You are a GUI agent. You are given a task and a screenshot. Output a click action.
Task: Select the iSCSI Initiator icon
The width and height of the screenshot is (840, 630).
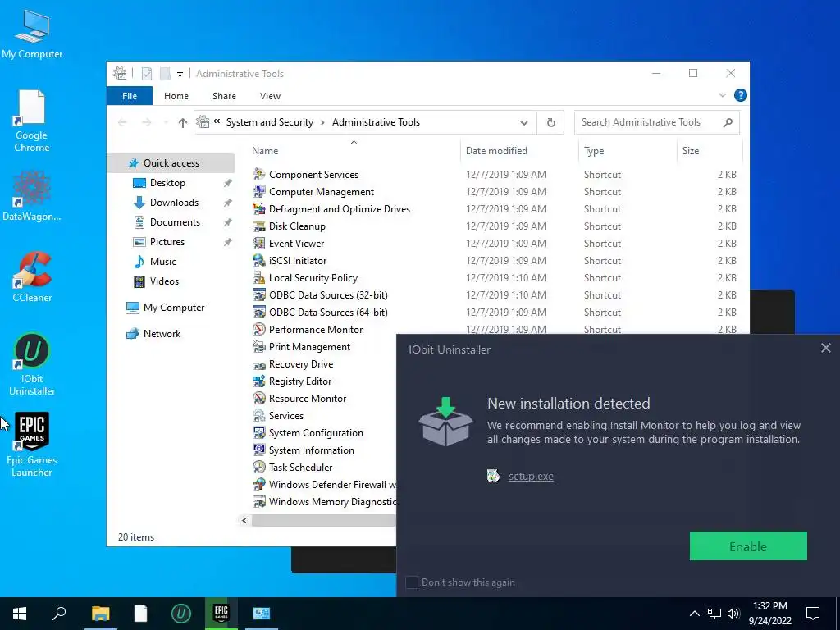tap(258, 260)
